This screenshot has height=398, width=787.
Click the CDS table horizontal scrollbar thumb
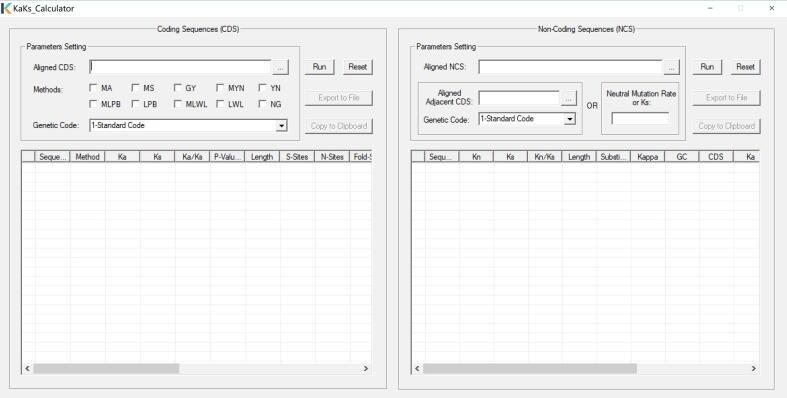click(106, 368)
